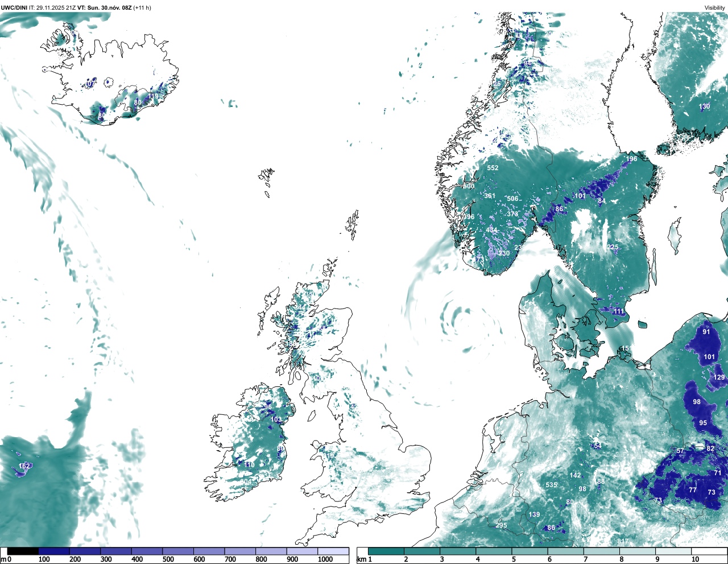Click the valid time 'Sun. 30.nóv. 08Z'
Screen dimensions: 728x564
(x=109, y=8)
